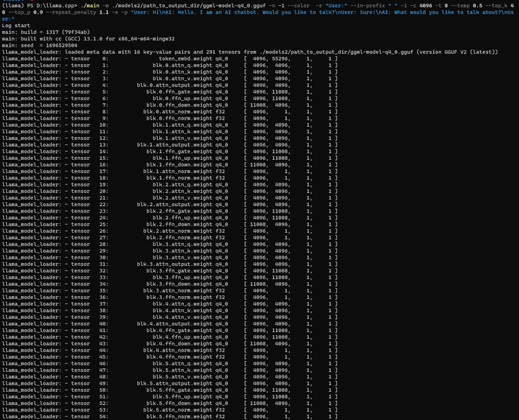Click the 'built with cc (GCC) 13.1.0' line

[x=88, y=39]
